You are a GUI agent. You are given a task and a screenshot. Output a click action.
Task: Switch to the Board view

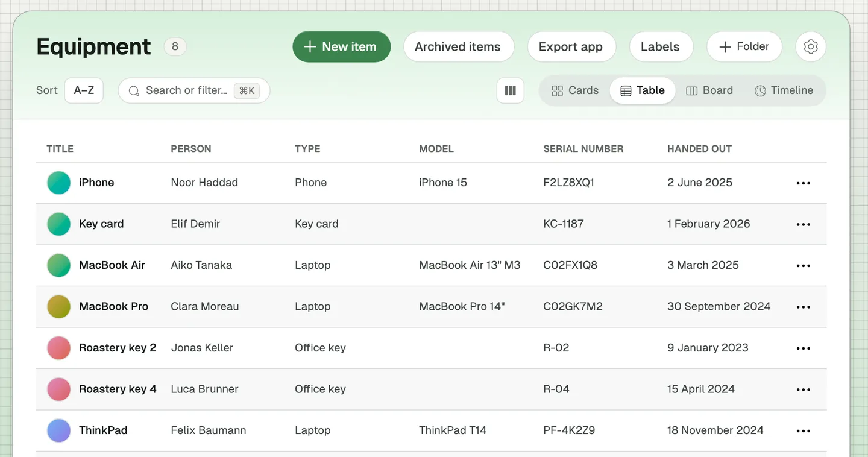coord(709,90)
